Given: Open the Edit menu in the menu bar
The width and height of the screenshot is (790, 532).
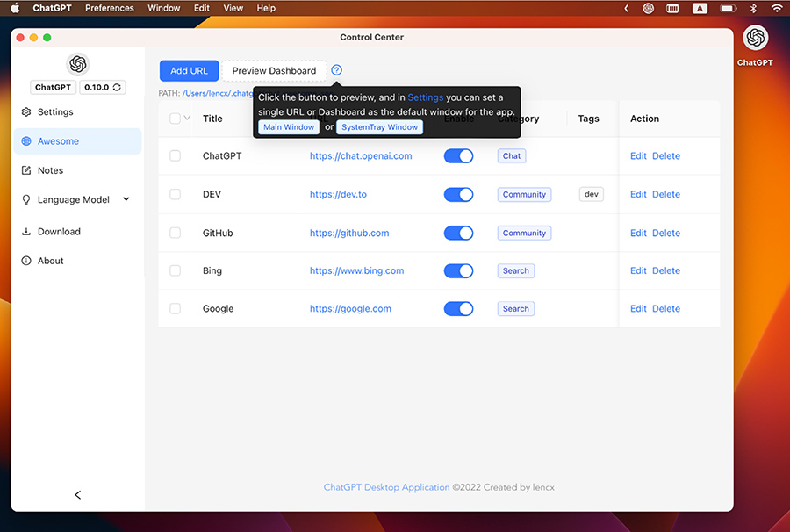Looking at the screenshot, I should (202, 8).
